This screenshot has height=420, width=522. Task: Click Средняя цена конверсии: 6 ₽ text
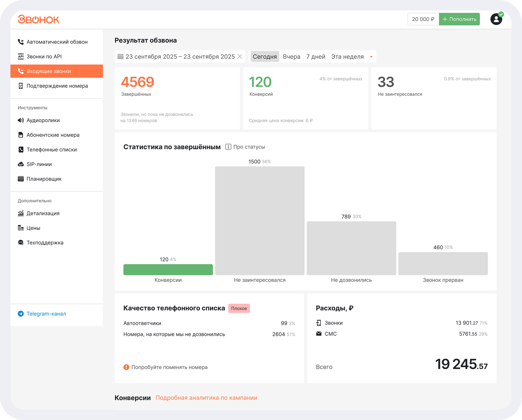pyautogui.click(x=281, y=121)
